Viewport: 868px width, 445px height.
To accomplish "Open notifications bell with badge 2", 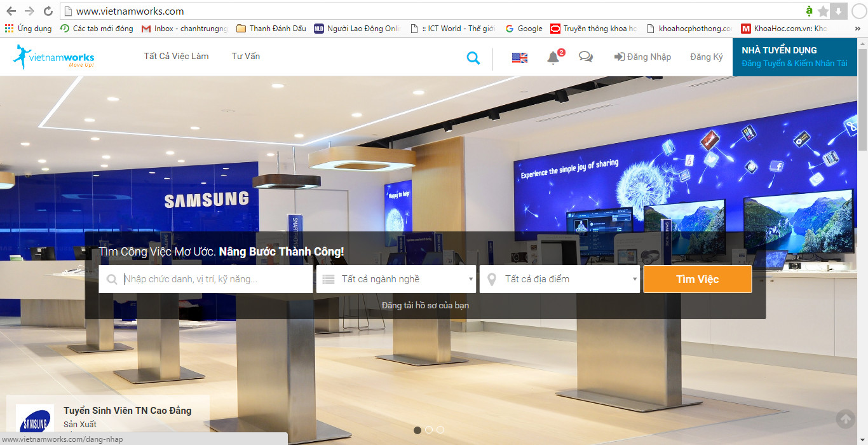I will pos(554,57).
